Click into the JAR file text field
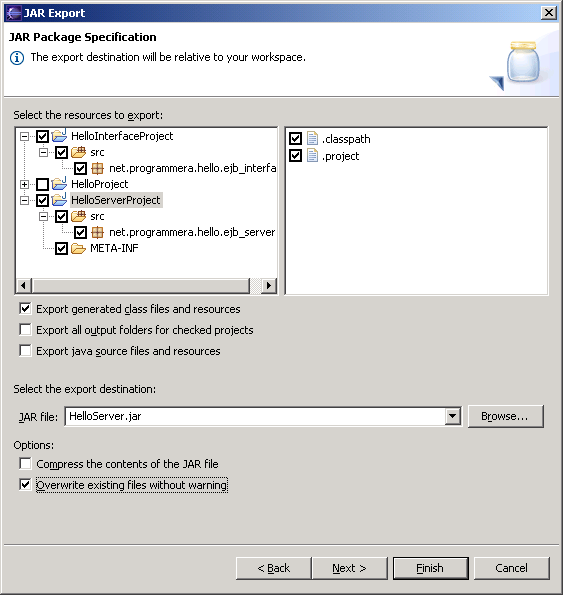Image resolution: width=563 pixels, height=595 pixels. pos(255,417)
